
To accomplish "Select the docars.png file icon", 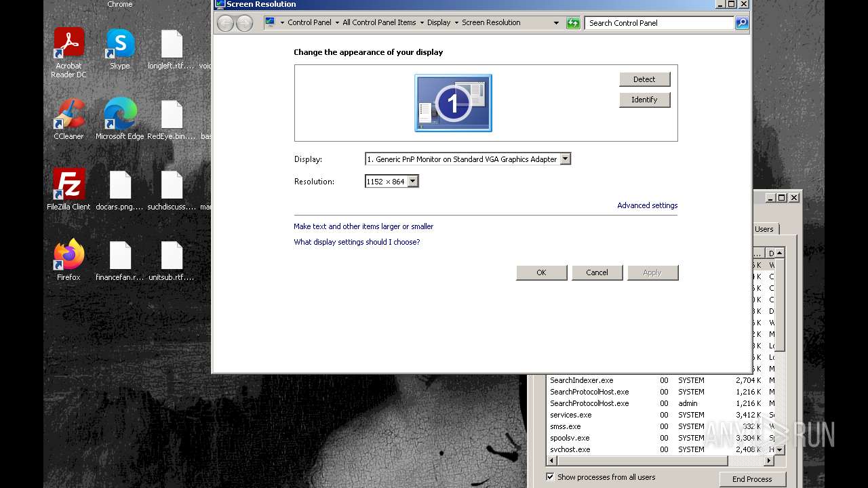I will click(120, 190).
